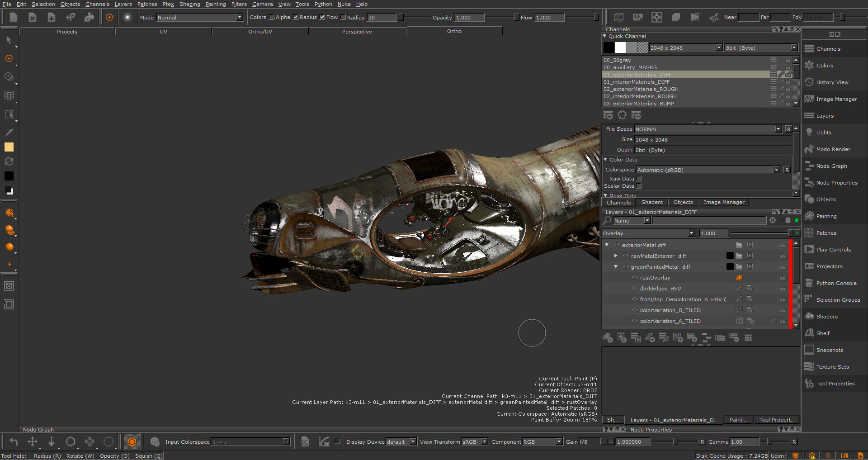The width and height of the screenshot is (868, 460).
Task: Click the brush Radius value field
Action: click(x=381, y=18)
